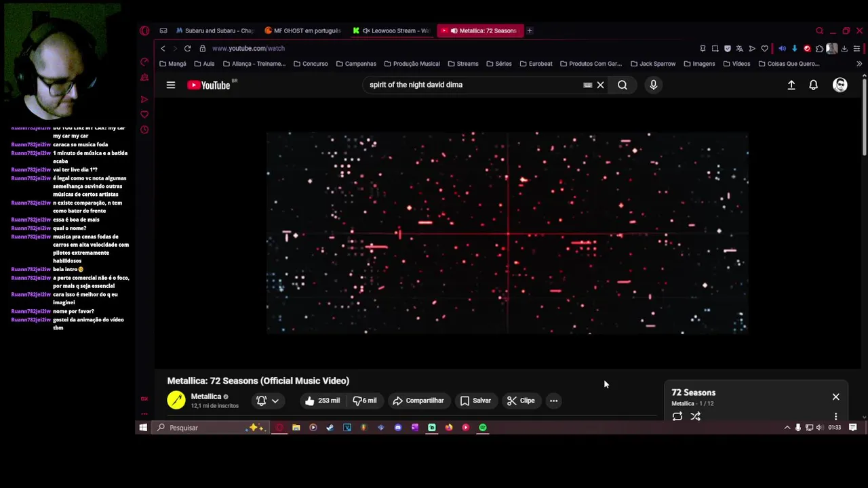This screenshot has height=488, width=868.
Task: Toggle loop playlist for 72 Seasons
Action: pyautogui.click(x=677, y=416)
